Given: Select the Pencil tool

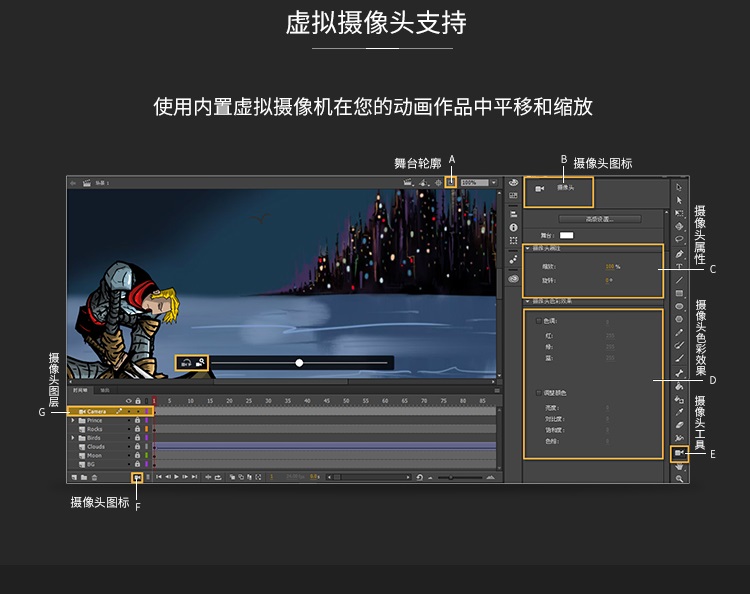Looking at the screenshot, I should 679,332.
